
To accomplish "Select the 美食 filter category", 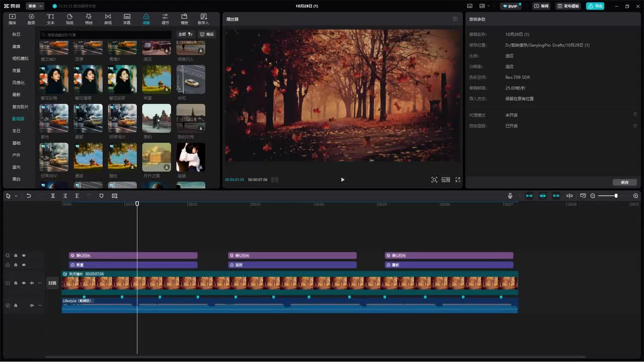I will 17,46.
